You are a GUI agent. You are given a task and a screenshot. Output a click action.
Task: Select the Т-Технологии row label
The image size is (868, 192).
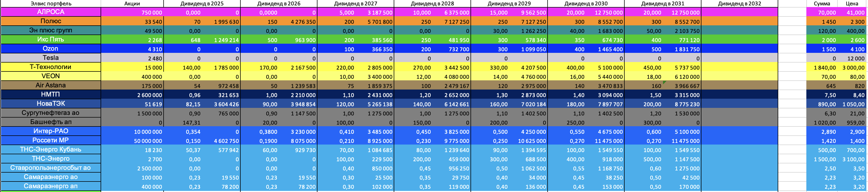(x=51, y=67)
